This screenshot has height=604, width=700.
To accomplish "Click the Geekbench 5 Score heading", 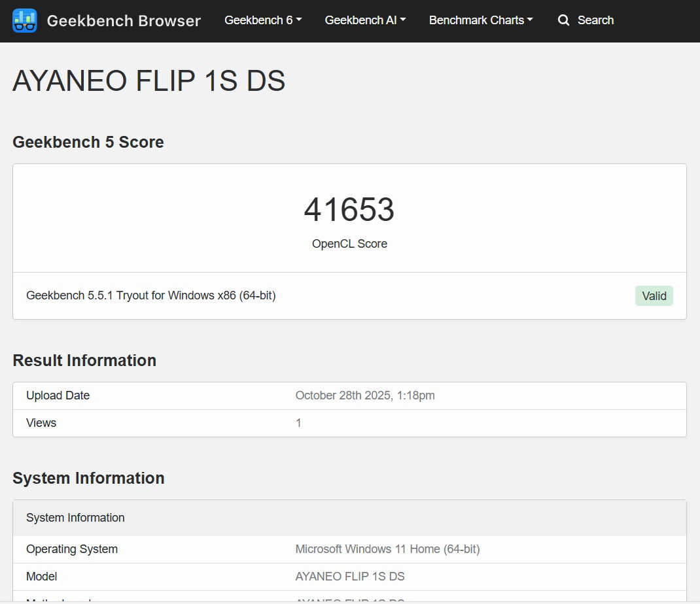I will [x=88, y=142].
